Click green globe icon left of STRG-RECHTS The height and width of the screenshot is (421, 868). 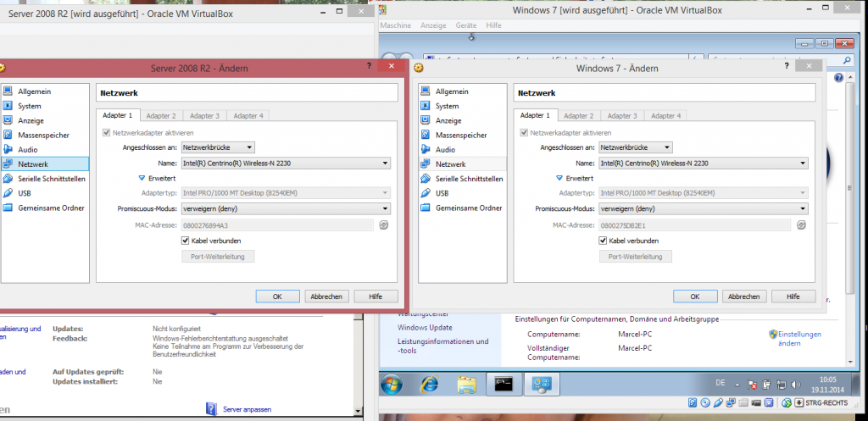click(x=787, y=402)
